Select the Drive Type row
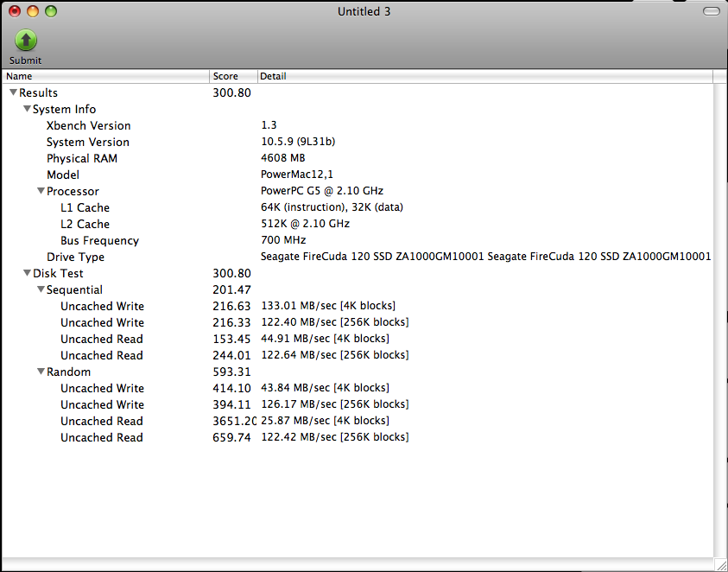 pos(358,257)
